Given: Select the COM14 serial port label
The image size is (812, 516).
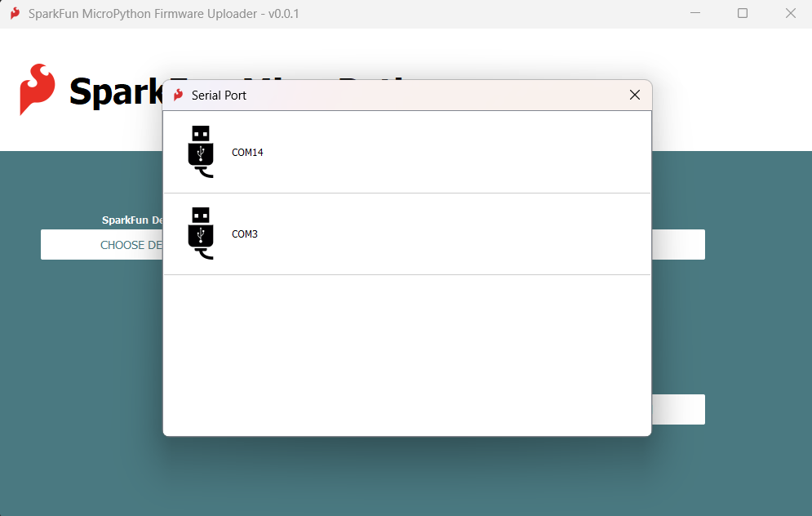Looking at the screenshot, I should tap(247, 153).
